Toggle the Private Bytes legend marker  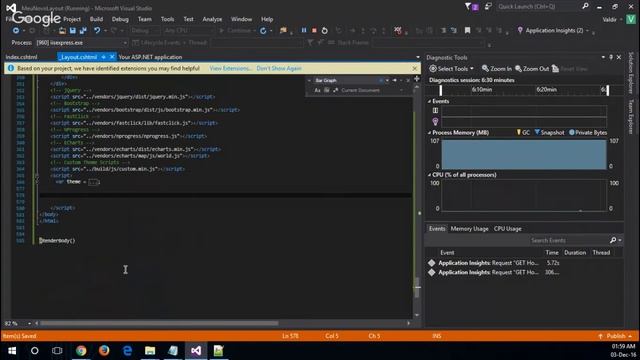572,132
